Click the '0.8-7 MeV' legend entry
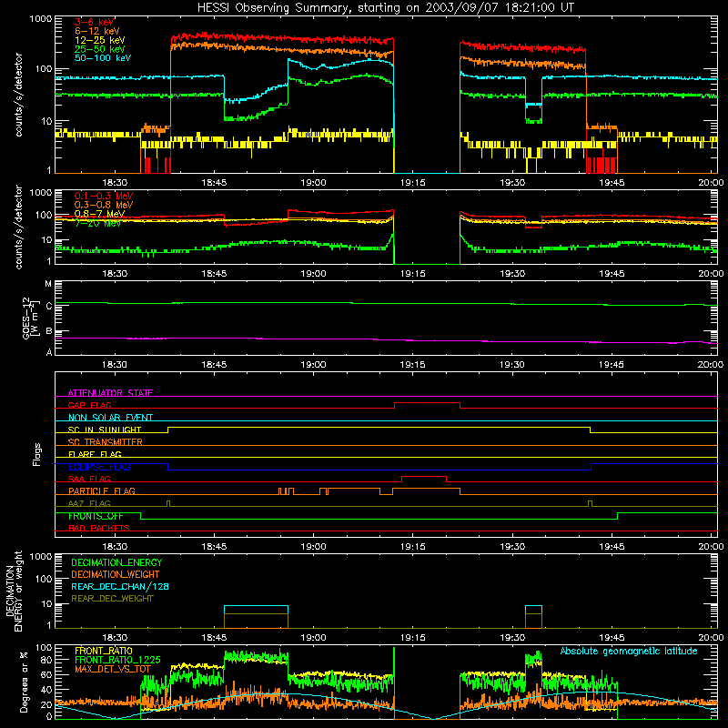This screenshot has height=728, width=728. click(99, 214)
